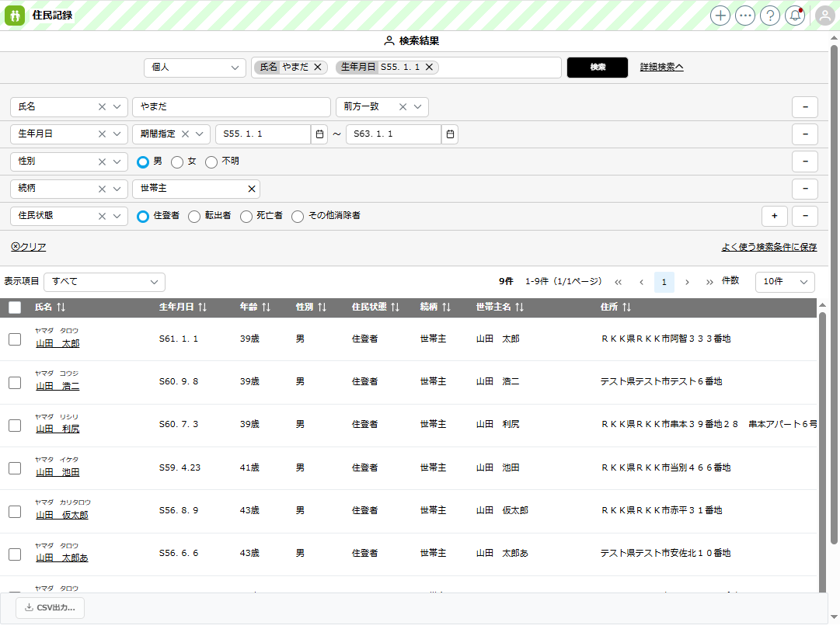Collapse the 詳細検索 advanced search link
840x629 pixels.
click(x=661, y=67)
